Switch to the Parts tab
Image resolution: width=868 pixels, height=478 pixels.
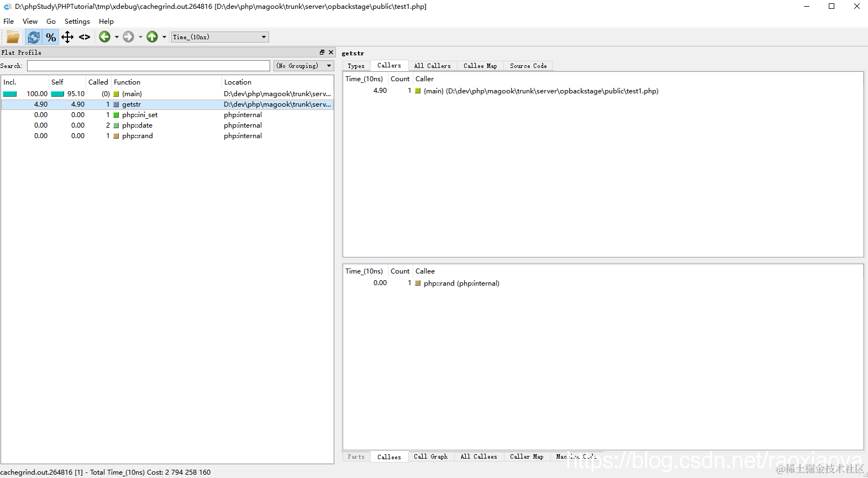pos(356,457)
